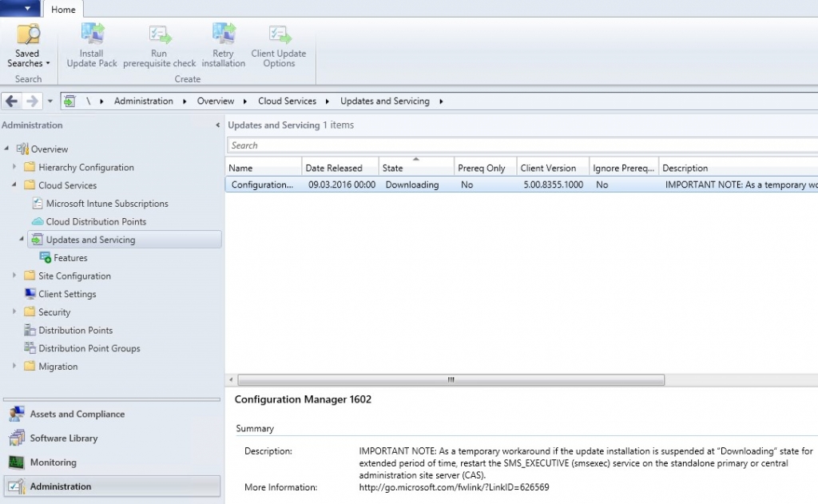Expand the Migration node
Screen dimensions: 818x504
14,366
